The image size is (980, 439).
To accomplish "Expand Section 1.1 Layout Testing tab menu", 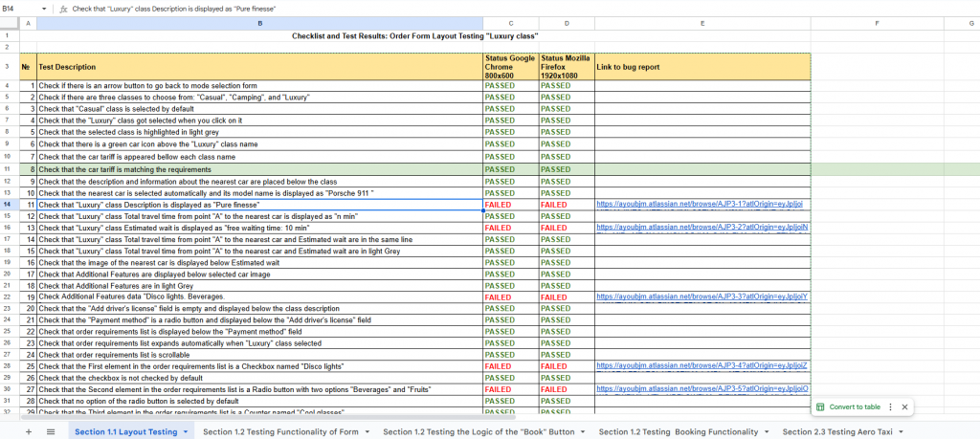I will [186, 432].
